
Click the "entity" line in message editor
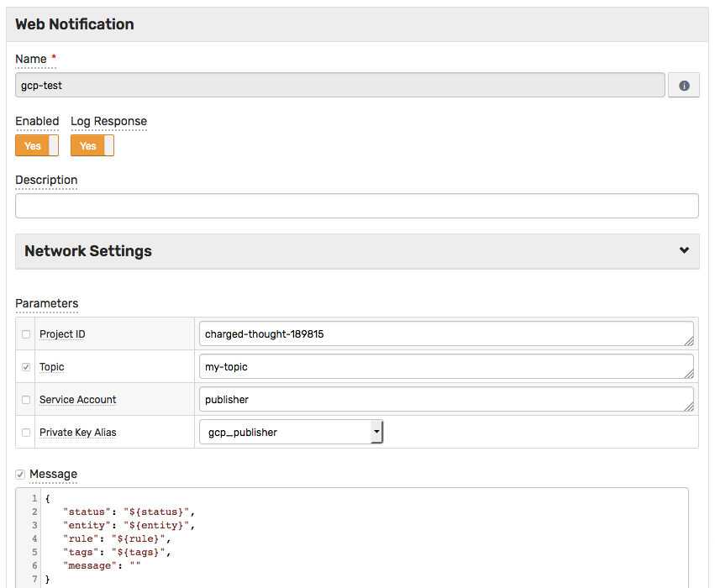(129, 525)
